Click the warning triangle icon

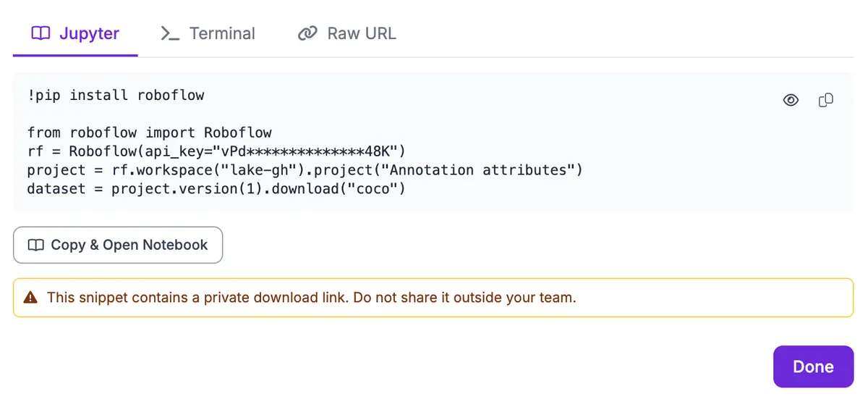coord(30,298)
